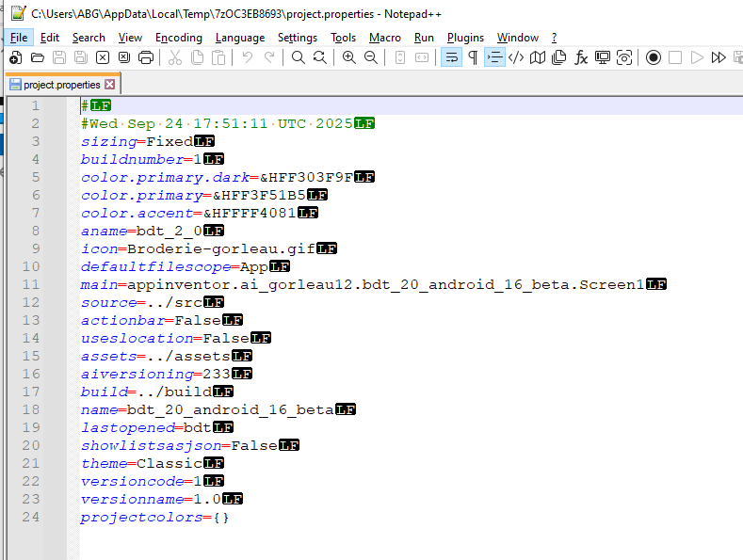743x560 pixels.
Task: Toggle Word Wrap in the toolbar
Action: (x=451, y=57)
